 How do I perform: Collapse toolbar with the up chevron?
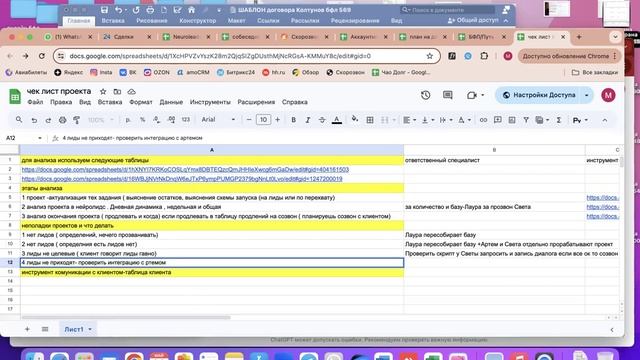click(x=605, y=120)
